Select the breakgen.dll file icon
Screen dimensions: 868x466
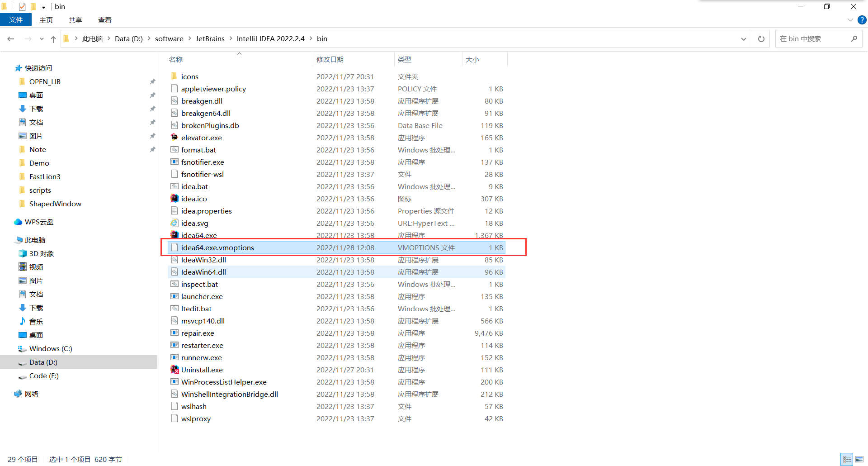pyautogui.click(x=175, y=101)
